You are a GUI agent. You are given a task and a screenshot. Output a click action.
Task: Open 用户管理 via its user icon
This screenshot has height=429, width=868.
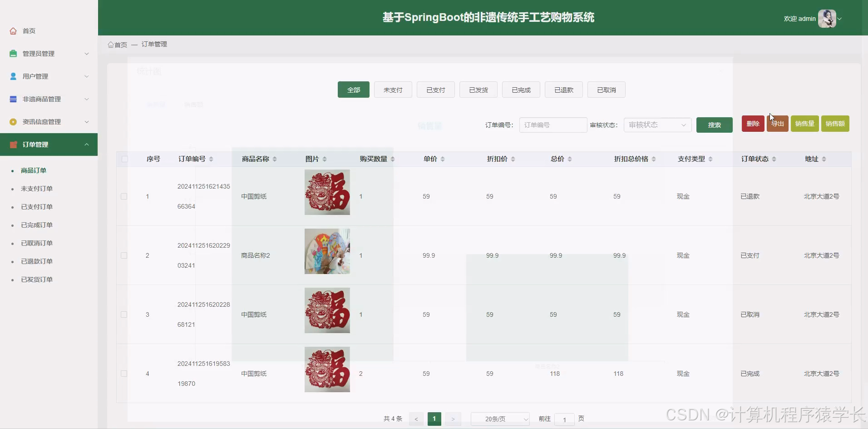point(13,76)
